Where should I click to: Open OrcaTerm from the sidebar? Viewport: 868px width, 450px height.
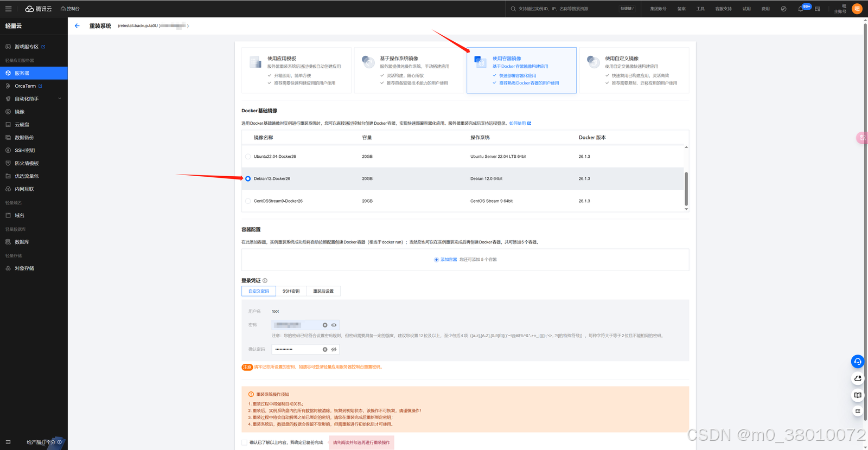tap(25, 86)
